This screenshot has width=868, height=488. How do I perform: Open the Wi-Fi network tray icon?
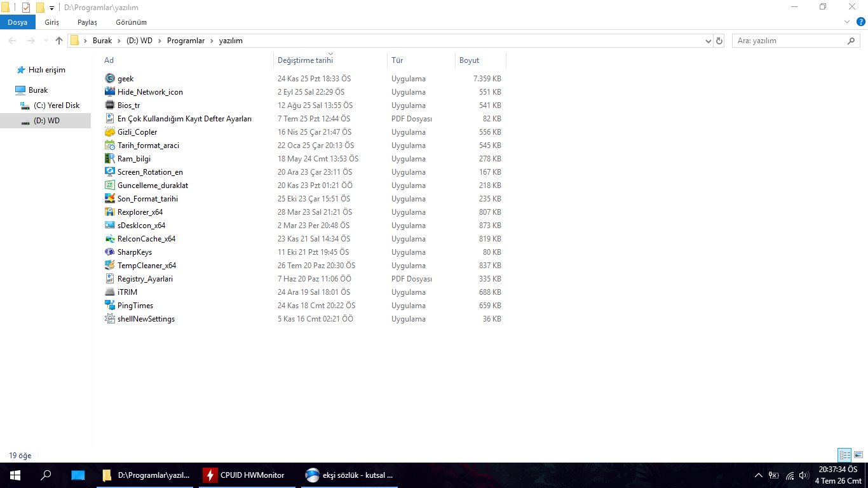click(790, 475)
